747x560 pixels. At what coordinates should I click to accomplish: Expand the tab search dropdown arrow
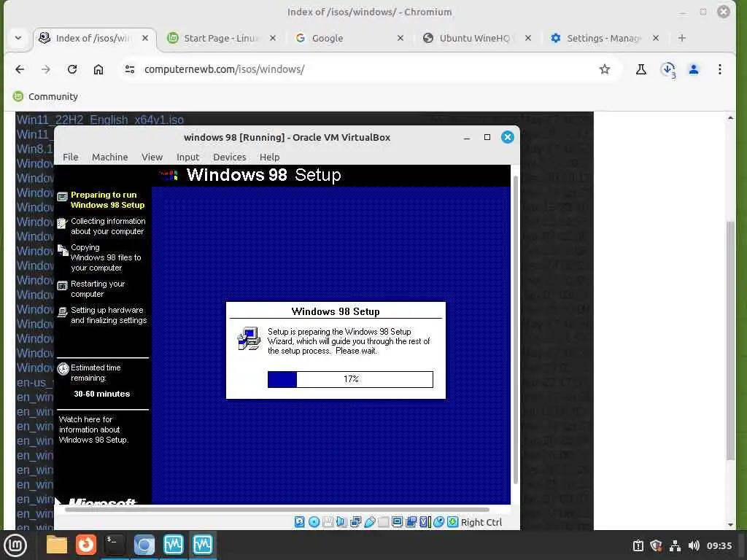coord(18,38)
